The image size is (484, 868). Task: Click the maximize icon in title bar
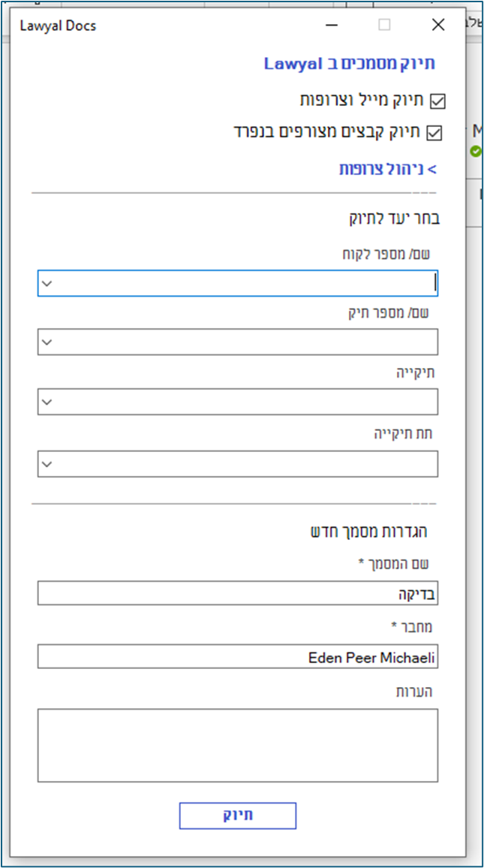point(384,25)
